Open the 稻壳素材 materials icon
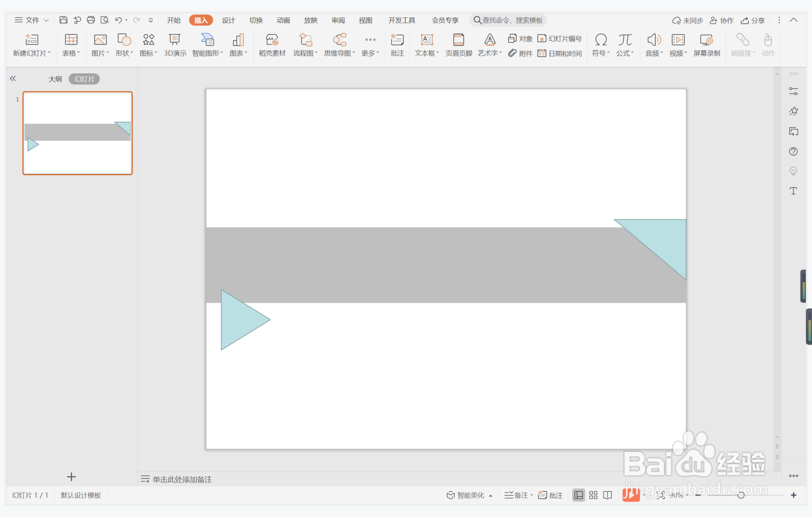812x517 pixels. coord(272,45)
